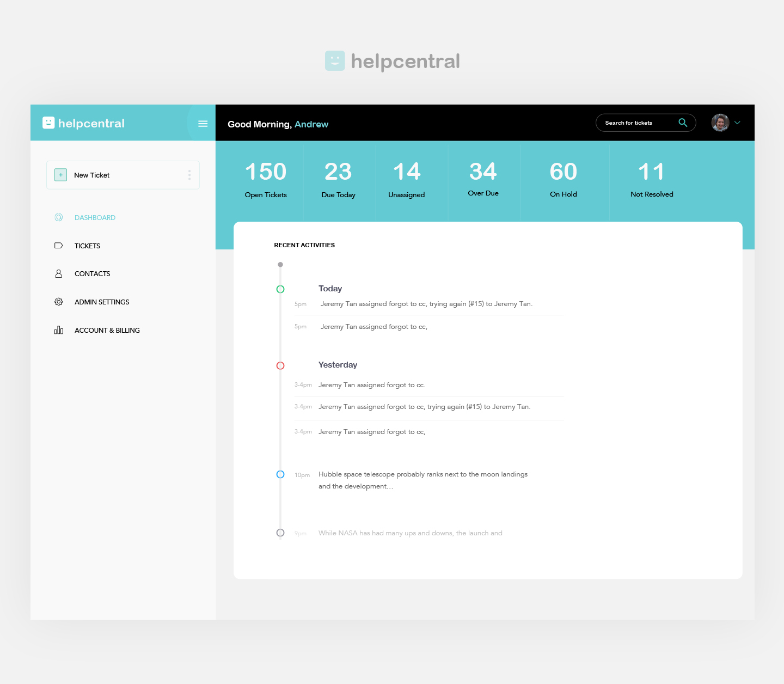Open the Contacts menu item
Image resolution: width=784 pixels, height=684 pixels.
click(93, 273)
